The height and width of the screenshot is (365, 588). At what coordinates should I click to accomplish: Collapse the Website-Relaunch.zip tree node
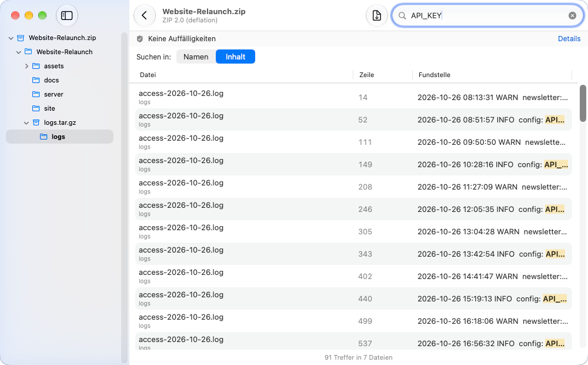coord(11,38)
